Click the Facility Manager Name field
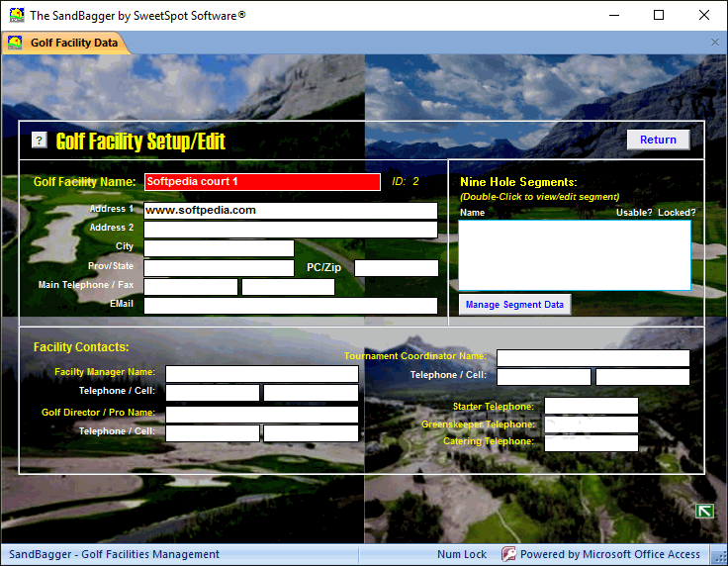 click(262, 374)
